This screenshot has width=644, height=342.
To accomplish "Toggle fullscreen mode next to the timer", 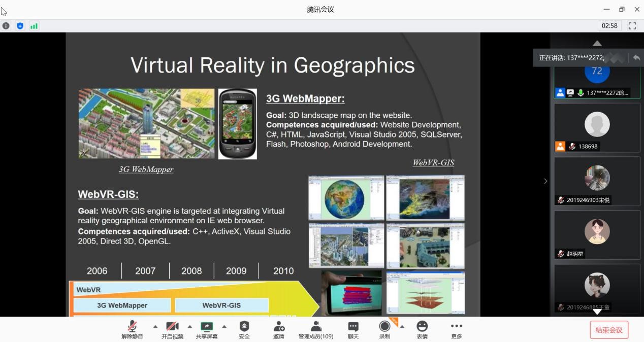I will click(x=632, y=26).
